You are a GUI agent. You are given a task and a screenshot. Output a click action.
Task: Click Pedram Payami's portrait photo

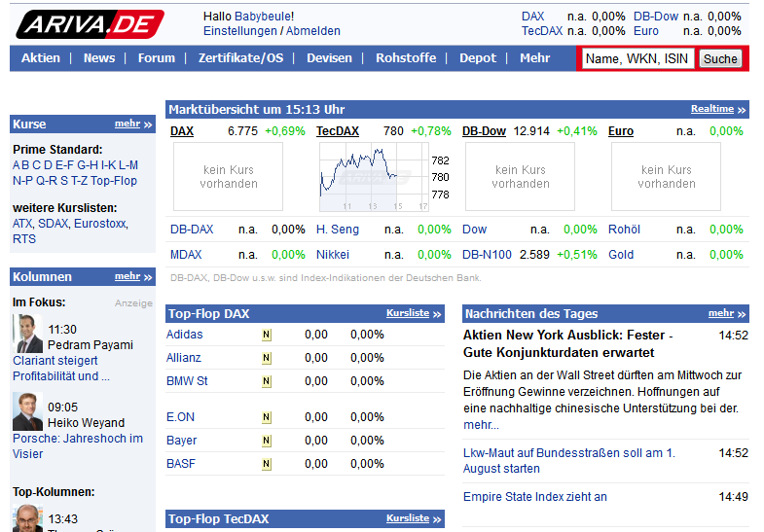pos(27,334)
